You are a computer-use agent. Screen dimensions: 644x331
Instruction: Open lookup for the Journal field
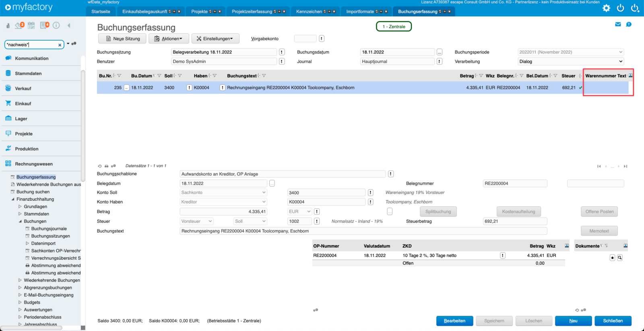tap(440, 62)
